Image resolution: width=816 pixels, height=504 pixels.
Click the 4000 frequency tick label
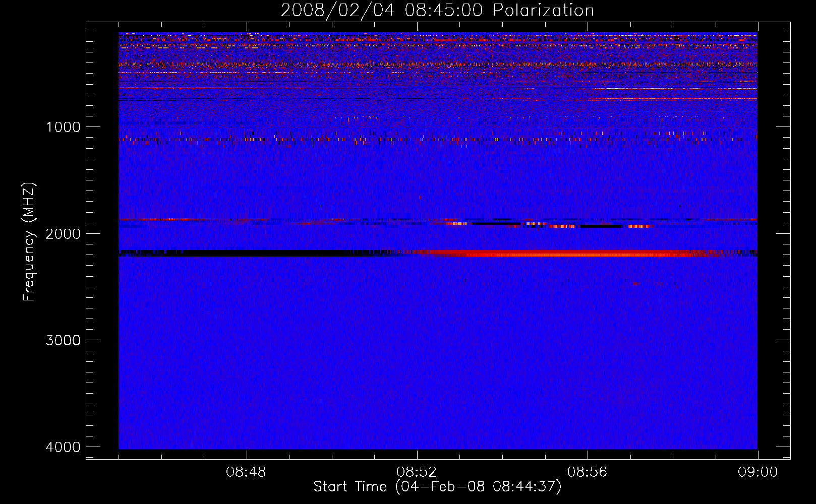(63, 447)
